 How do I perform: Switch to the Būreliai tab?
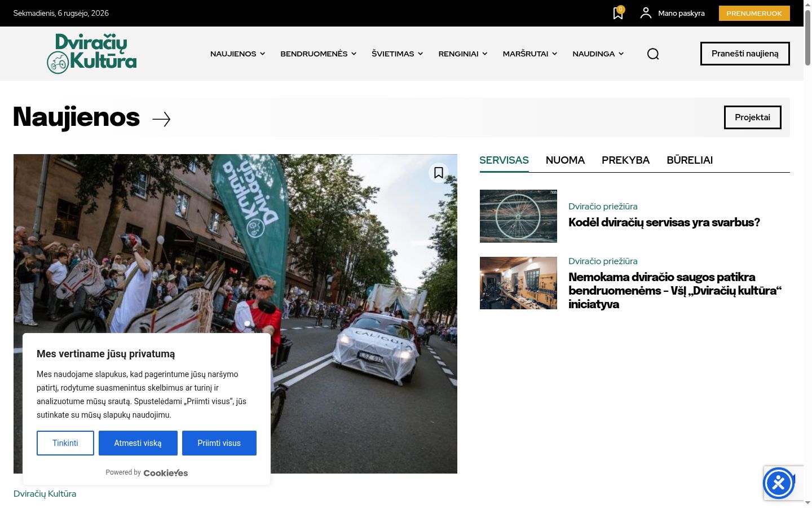point(690,160)
